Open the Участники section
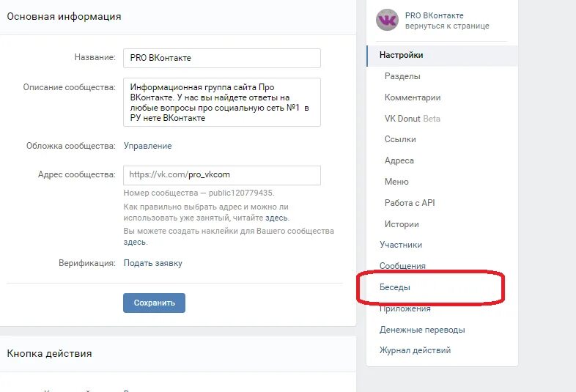This screenshot has height=392, width=576. pyautogui.click(x=401, y=245)
